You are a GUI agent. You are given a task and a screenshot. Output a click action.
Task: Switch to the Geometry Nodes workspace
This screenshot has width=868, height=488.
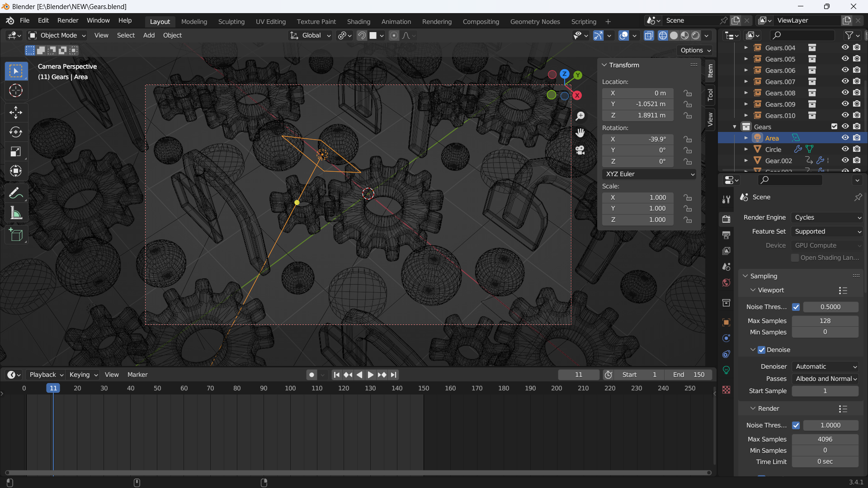(535, 22)
